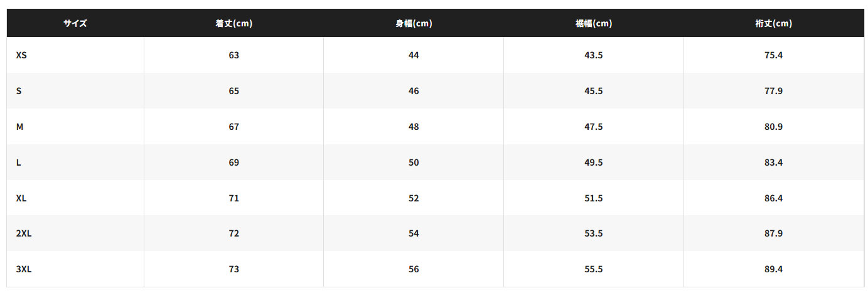Click the 45.5 hem width cell
Viewport: 868px width, 293px height.
(593, 91)
